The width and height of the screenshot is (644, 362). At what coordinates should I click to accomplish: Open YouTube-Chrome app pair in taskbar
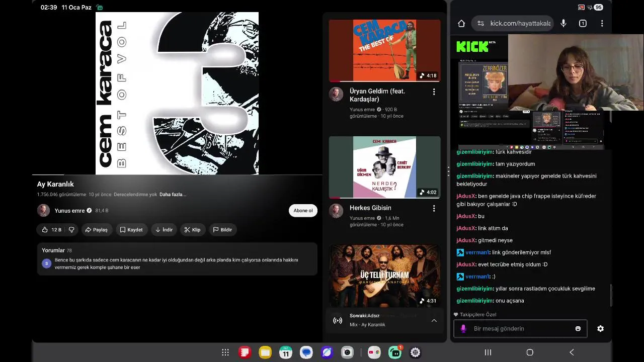pyautogui.click(x=374, y=352)
